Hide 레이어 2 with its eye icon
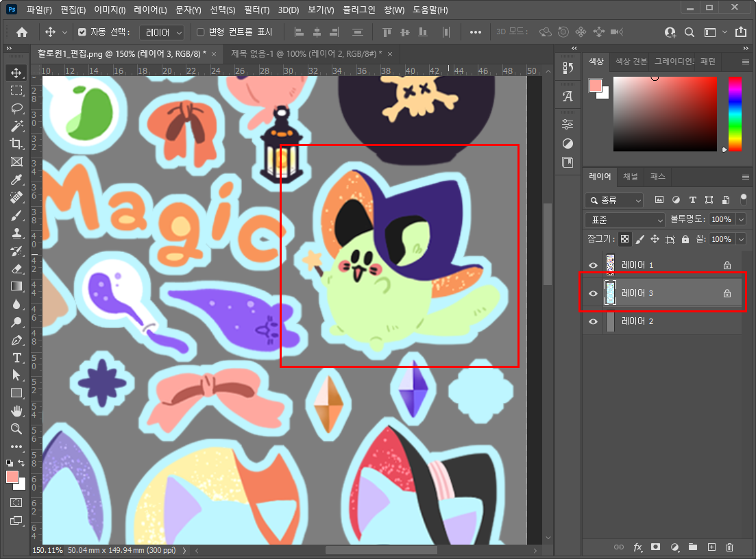Image resolution: width=756 pixels, height=559 pixels. pyautogui.click(x=593, y=321)
